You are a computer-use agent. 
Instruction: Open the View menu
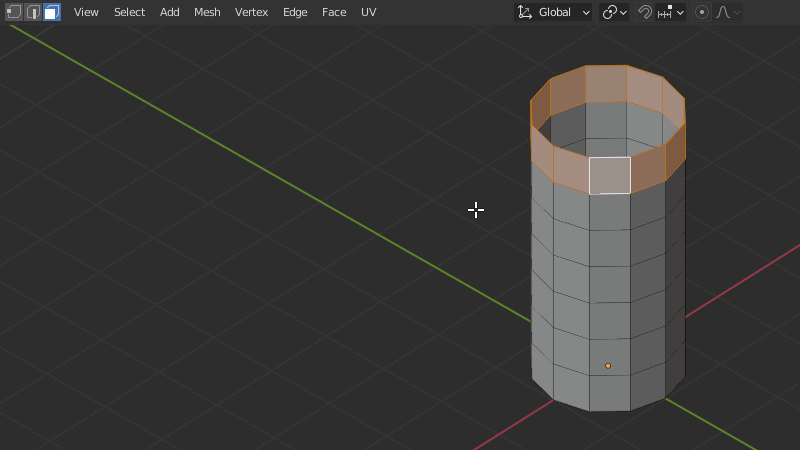coord(86,12)
